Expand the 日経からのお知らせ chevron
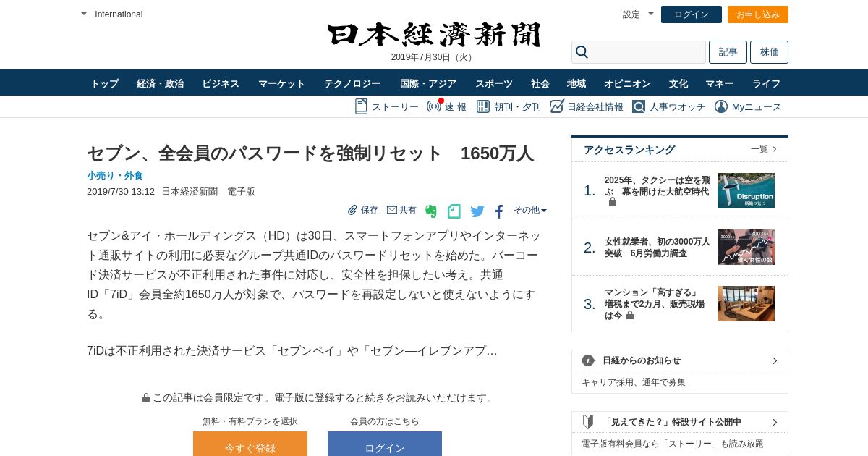The height and width of the screenshot is (456, 868). (775, 360)
